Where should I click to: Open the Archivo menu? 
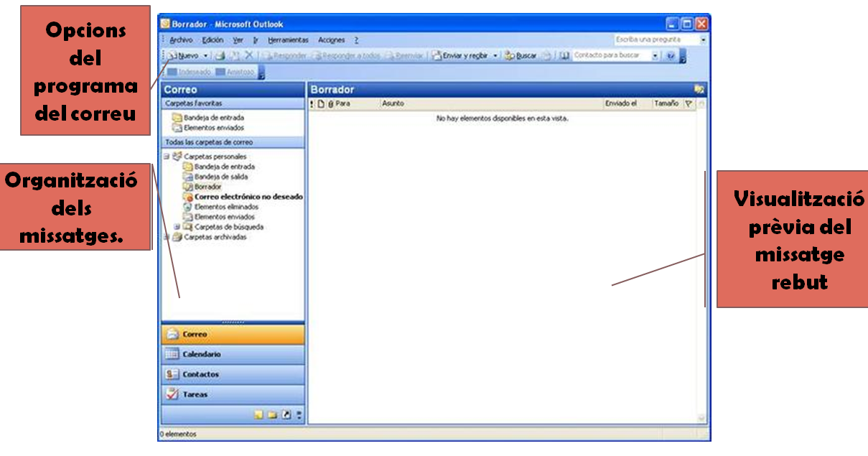(x=181, y=40)
